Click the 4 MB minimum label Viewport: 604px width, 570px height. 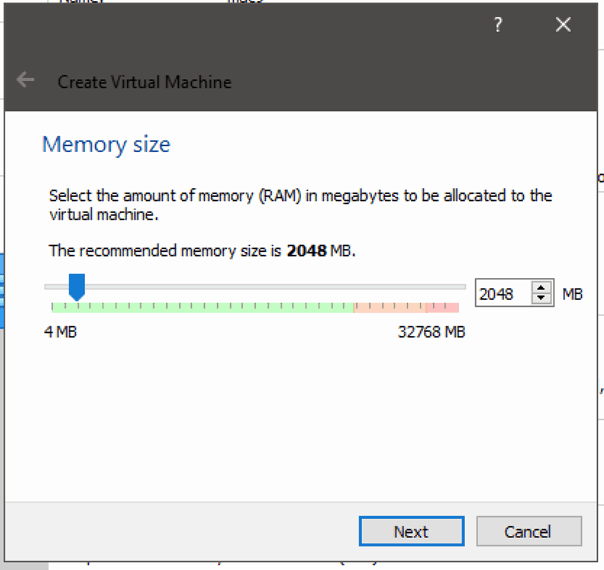60,332
